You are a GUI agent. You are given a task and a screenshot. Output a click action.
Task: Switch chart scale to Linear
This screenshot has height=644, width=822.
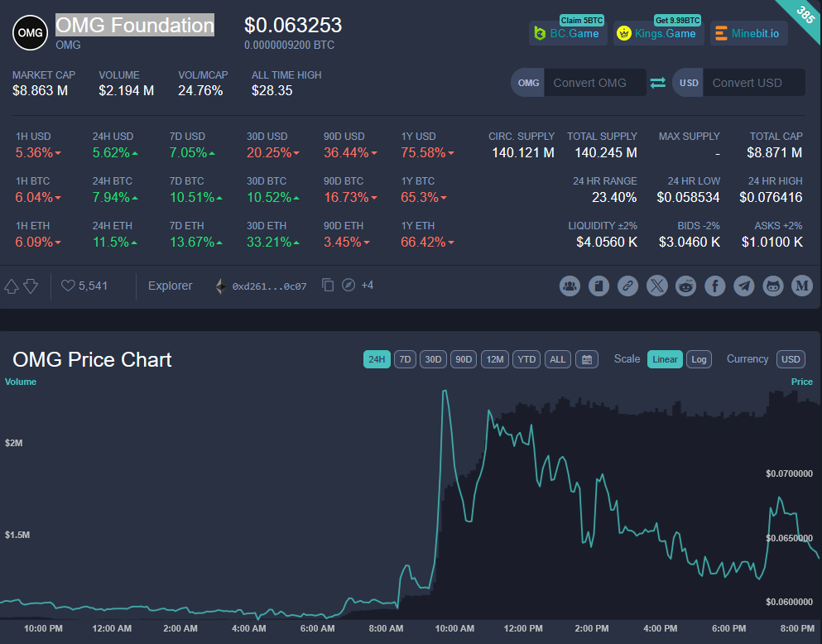(665, 359)
